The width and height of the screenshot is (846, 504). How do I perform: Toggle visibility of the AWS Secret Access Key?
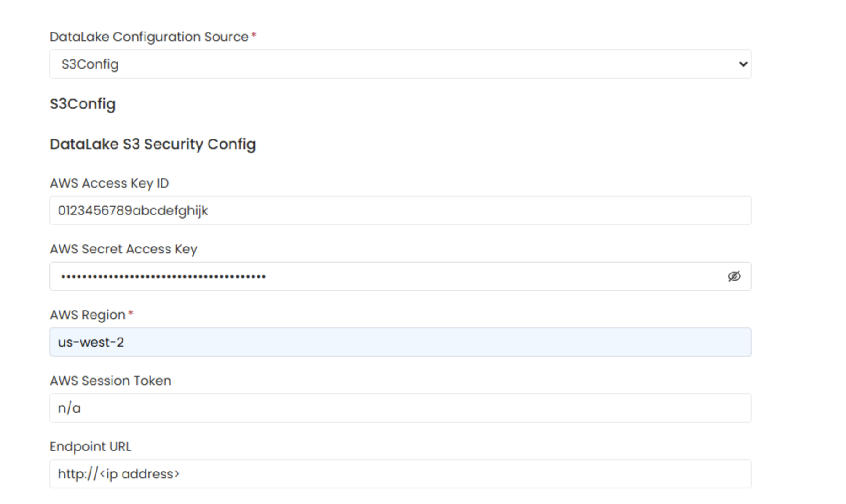734,276
